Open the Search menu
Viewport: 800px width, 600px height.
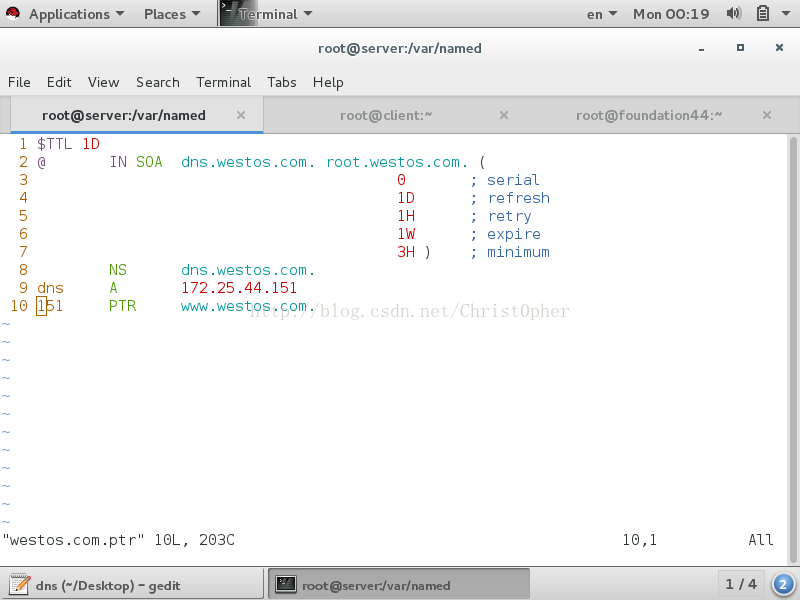pos(158,82)
